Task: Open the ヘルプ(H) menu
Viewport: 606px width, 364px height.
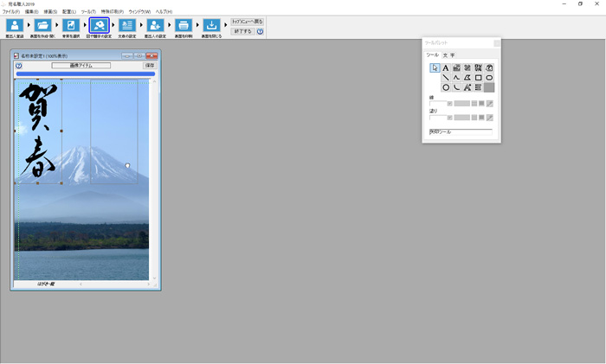Action: [x=164, y=12]
